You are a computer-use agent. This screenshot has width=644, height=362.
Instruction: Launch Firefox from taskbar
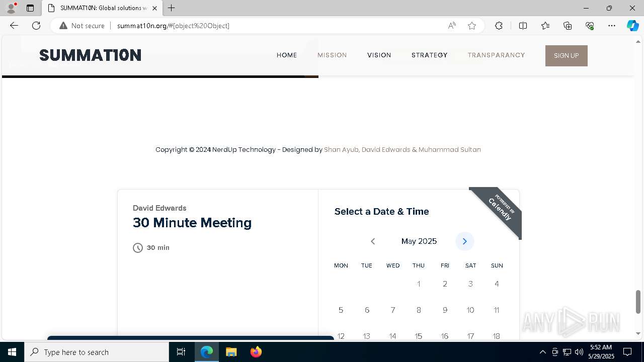coord(256,352)
